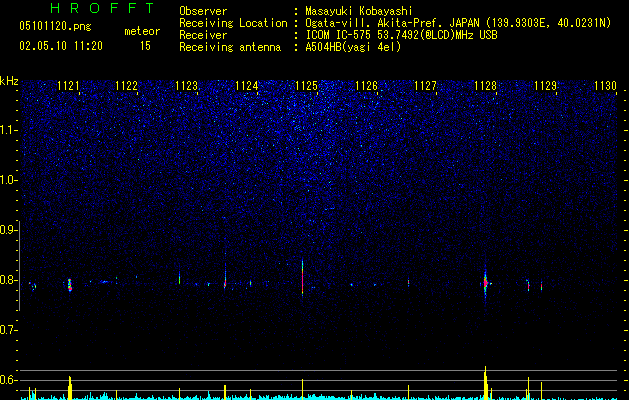Click the tallest yellow intensity spike near 1128
Image resolution: width=629 pixels, height=400 pixels.
(485, 382)
